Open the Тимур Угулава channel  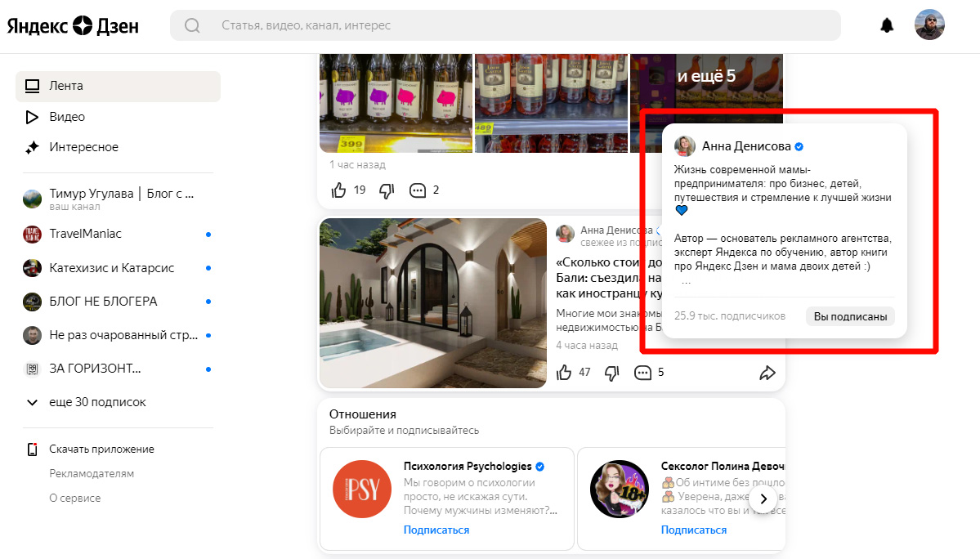119,199
